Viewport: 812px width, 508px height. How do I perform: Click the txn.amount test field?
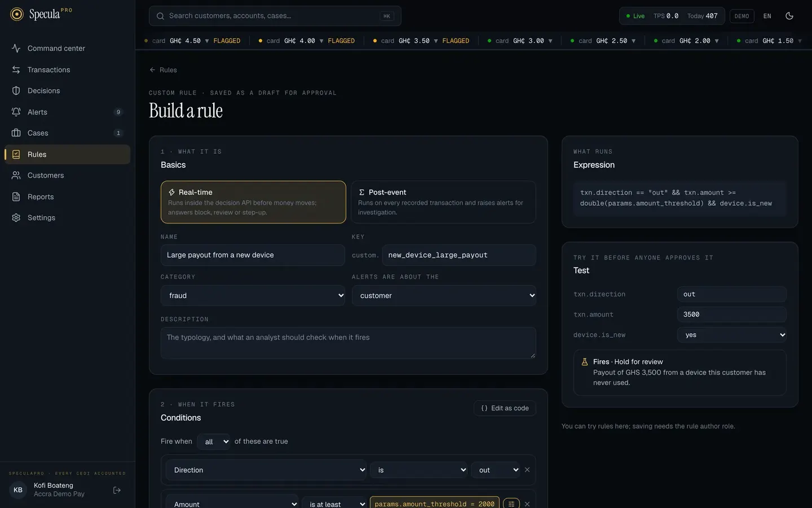pyautogui.click(x=731, y=314)
